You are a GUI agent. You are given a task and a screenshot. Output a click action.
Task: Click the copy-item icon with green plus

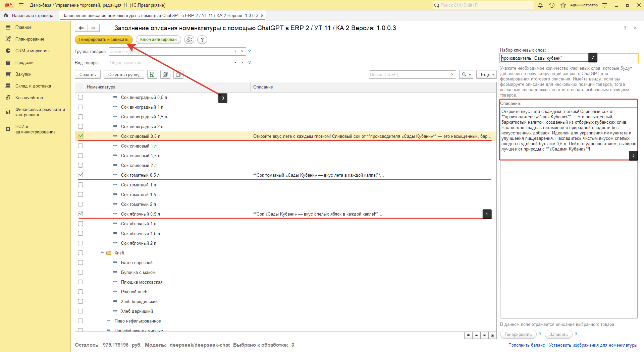tap(152, 74)
